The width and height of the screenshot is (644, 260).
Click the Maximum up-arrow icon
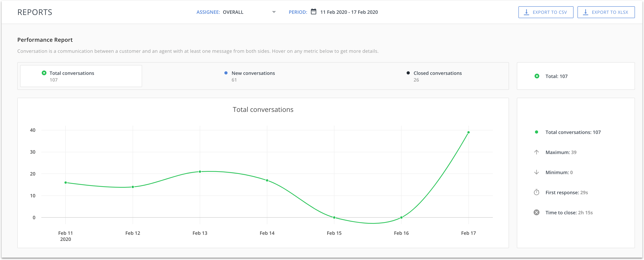pos(537,152)
